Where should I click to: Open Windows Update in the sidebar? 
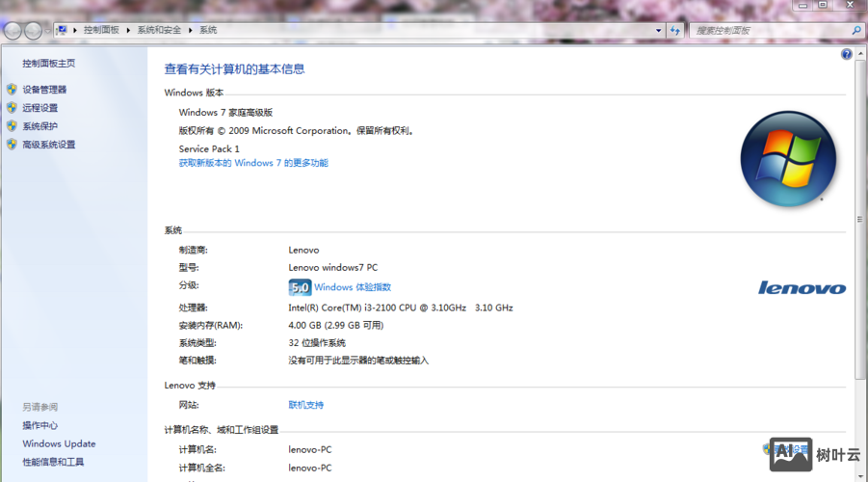click(x=59, y=444)
